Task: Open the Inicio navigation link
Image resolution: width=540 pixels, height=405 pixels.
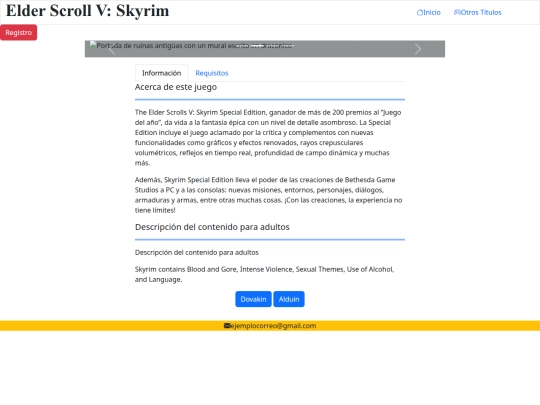Action: pos(428,12)
